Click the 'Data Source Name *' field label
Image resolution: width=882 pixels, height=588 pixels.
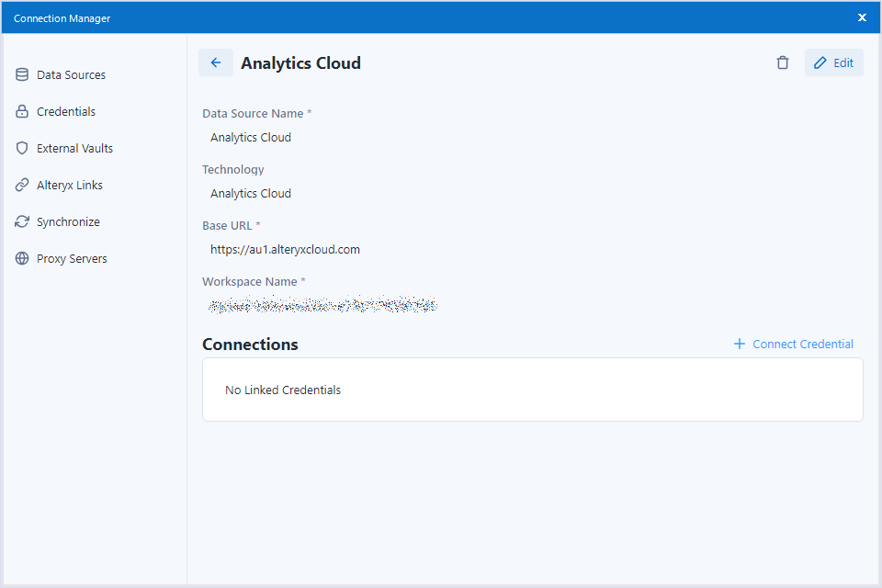(x=257, y=114)
